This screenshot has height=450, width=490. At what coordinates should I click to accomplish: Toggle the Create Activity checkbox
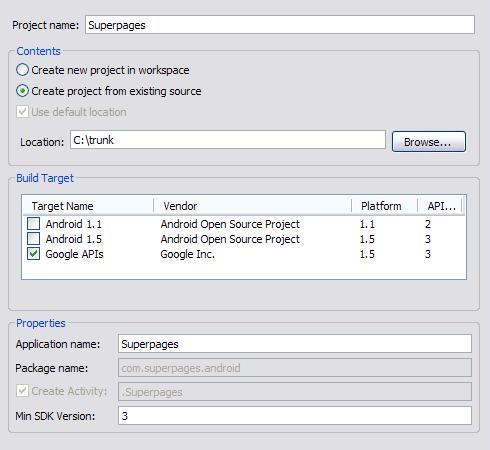22,390
